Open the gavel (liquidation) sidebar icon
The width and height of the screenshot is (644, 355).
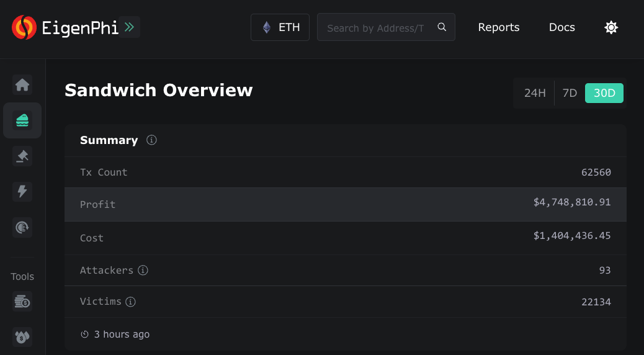(x=22, y=156)
